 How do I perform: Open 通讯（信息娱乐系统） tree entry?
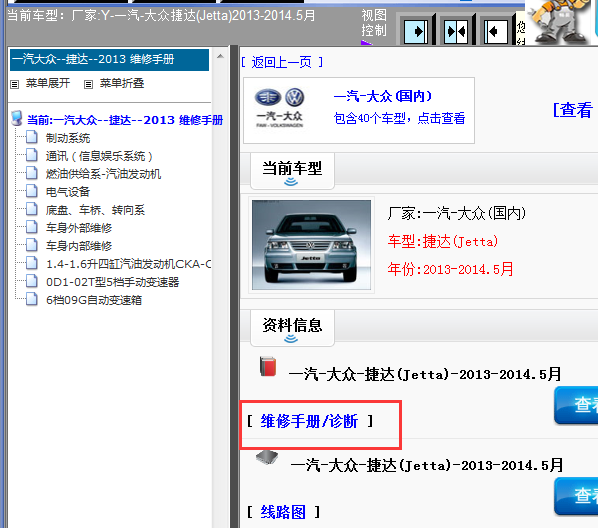(x=99, y=156)
